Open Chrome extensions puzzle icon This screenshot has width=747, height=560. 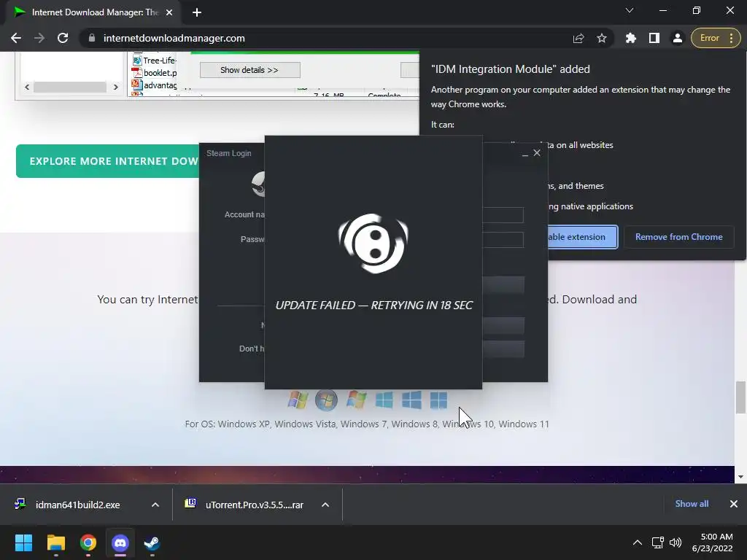tap(631, 38)
